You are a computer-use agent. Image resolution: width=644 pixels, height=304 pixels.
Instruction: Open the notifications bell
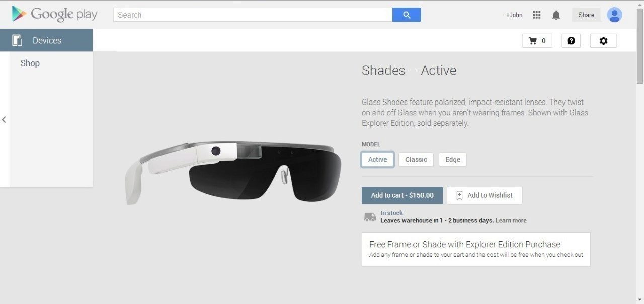pyautogui.click(x=556, y=15)
